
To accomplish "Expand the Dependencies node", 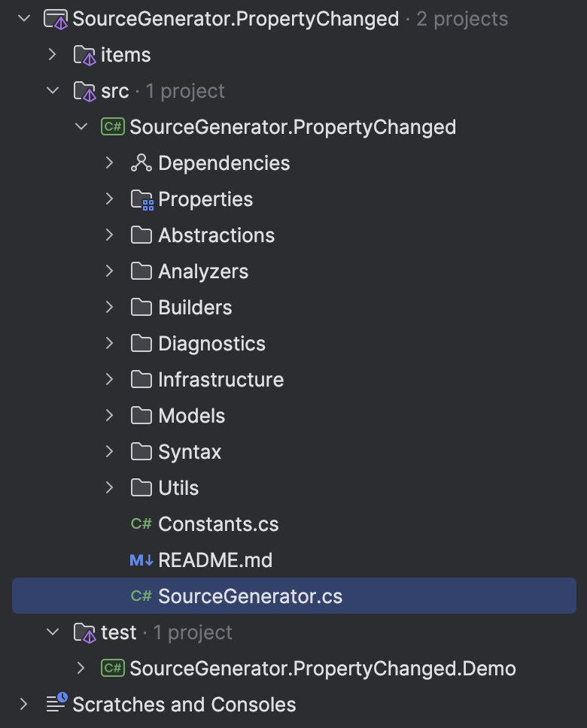I will pos(110,162).
